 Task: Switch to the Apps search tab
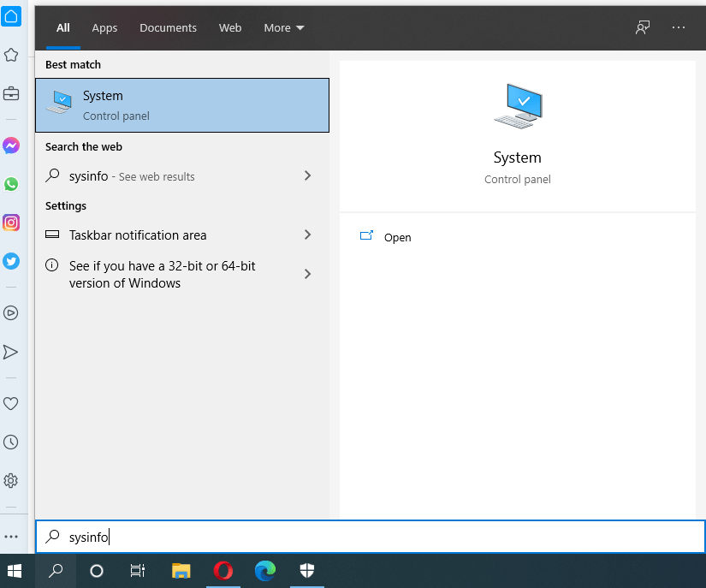coord(104,28)
